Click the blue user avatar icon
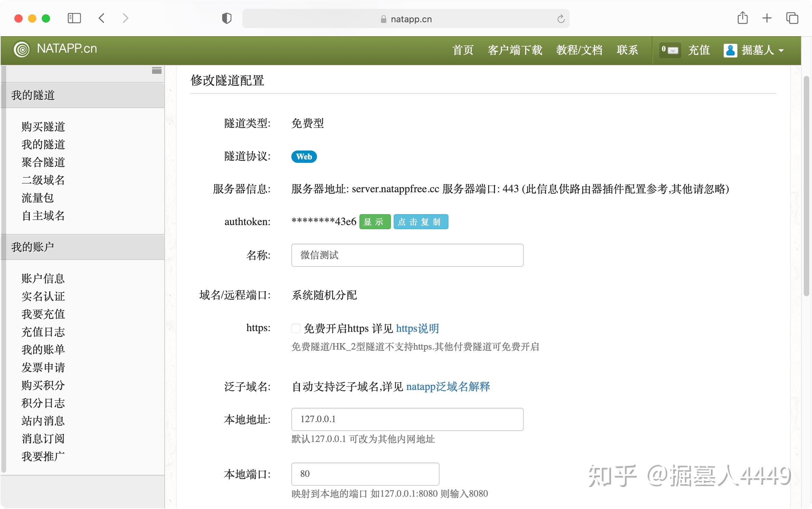The height and width of the screenshot is (509, 812). (x=730, y=50)
